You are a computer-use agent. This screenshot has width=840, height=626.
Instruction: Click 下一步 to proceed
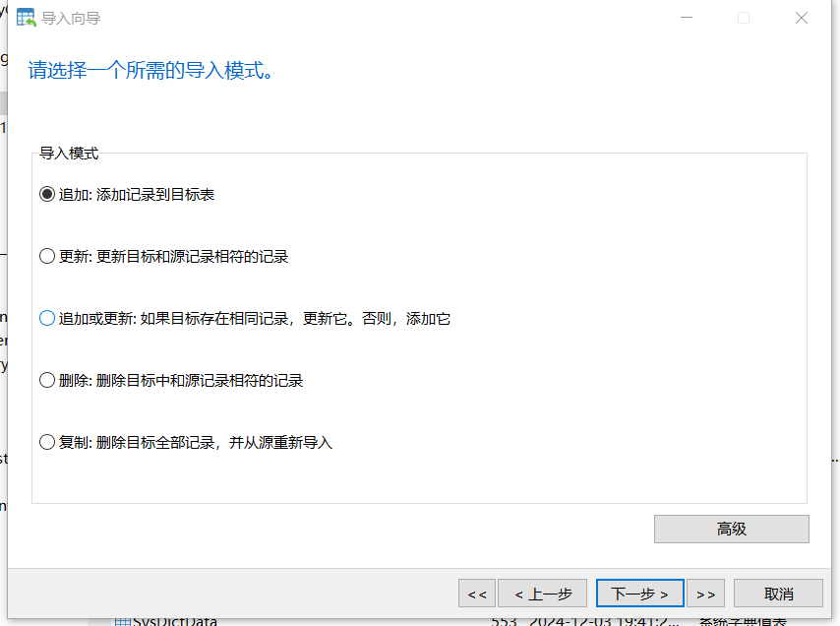click(x=639, y=593)
